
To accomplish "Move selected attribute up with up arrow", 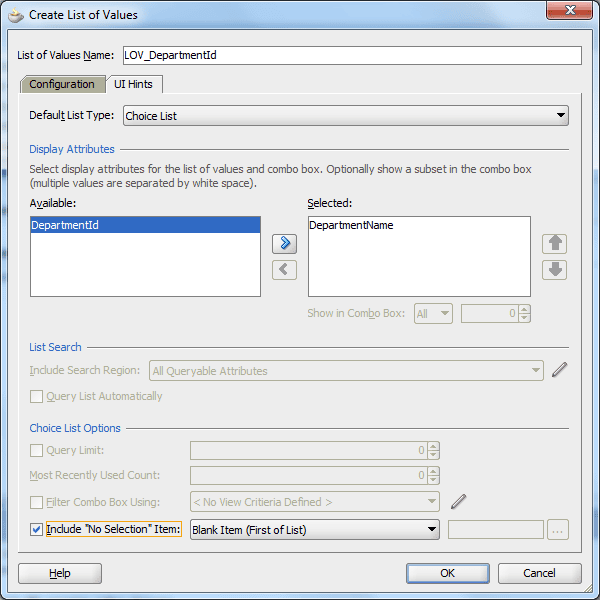I will (554, 244).
